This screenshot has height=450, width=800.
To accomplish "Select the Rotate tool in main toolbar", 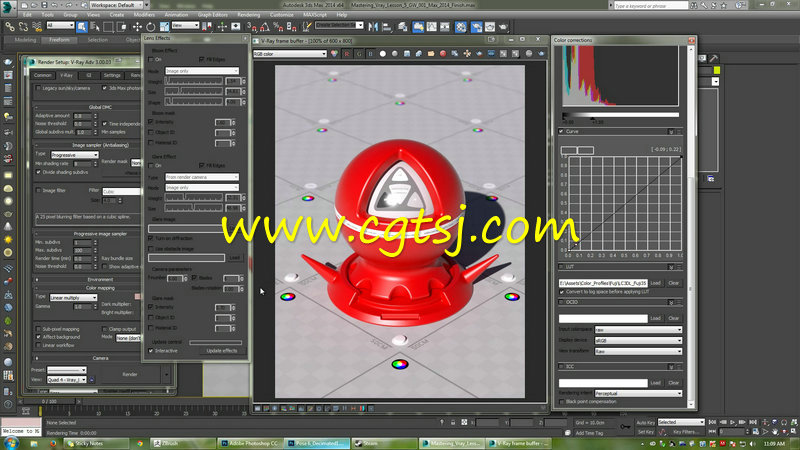I will (x=151, y=27).
